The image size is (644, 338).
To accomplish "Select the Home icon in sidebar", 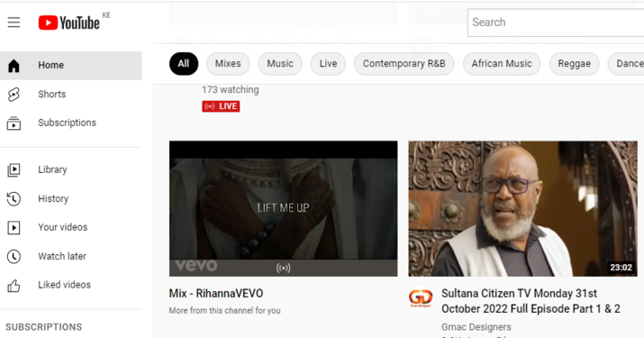I will pos(14,66).
